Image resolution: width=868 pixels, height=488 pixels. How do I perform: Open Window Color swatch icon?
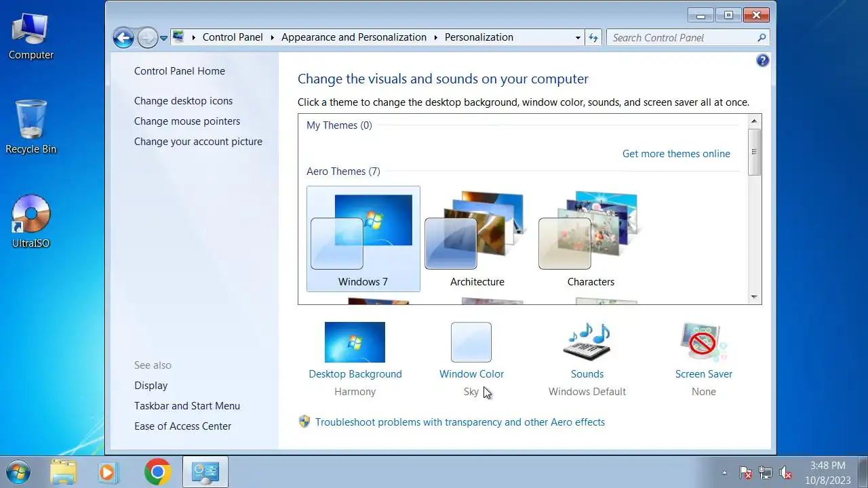click(471, 342)
